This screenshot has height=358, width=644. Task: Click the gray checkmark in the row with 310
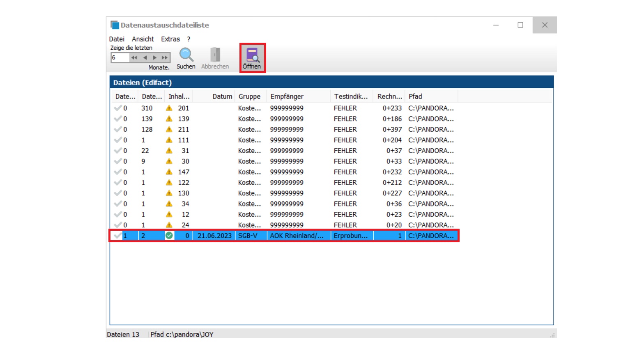click(118, 108)
